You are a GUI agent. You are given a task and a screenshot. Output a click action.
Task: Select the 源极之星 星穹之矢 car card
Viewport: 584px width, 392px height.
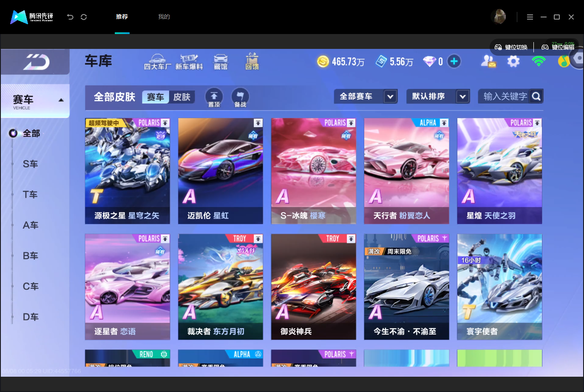click(x=128, y=171)
